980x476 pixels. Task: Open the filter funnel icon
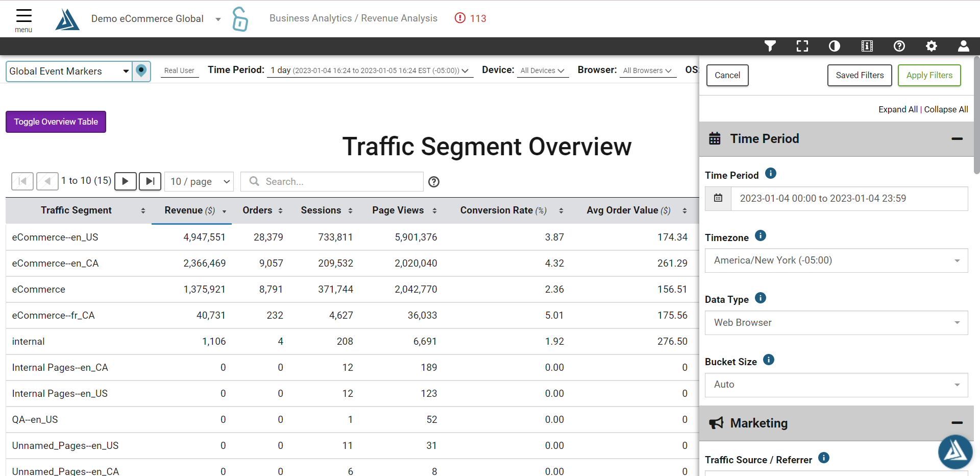coord(770,46)
